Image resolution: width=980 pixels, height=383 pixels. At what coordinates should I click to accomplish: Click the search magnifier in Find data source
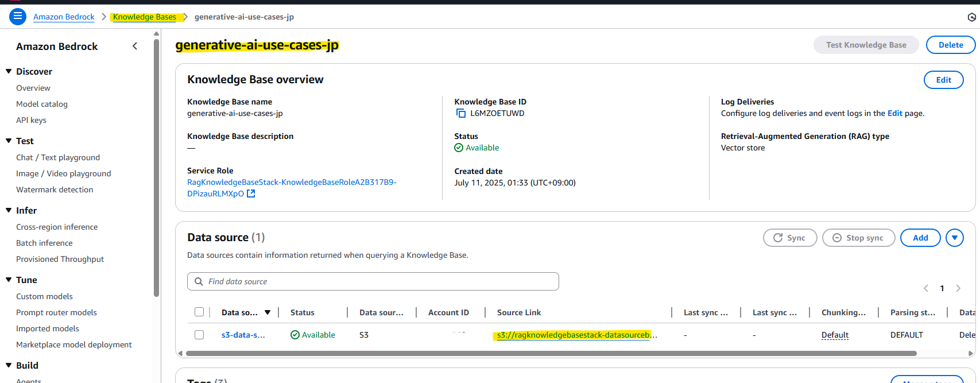(x=199, y=281)
